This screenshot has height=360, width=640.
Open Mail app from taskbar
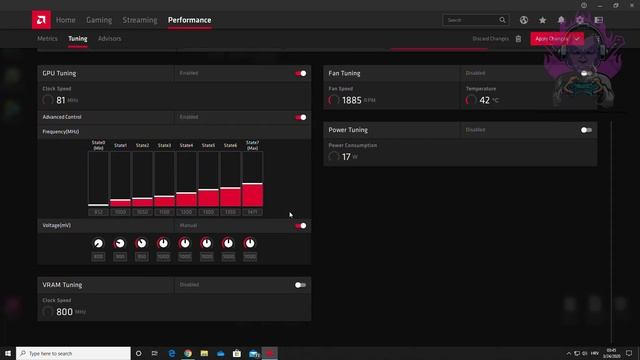coord(254,353)
